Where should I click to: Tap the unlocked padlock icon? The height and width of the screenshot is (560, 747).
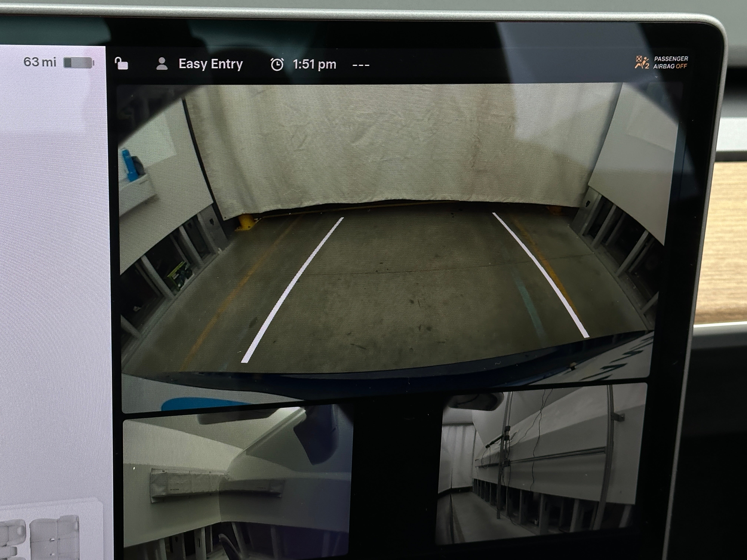click(122, 64)
